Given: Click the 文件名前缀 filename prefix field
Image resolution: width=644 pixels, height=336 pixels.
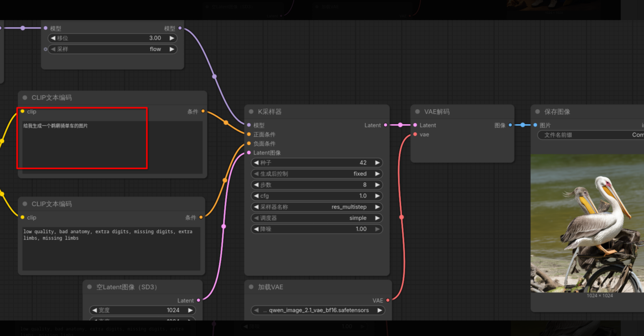Looking at the screenshot, I should pos(591,135).
